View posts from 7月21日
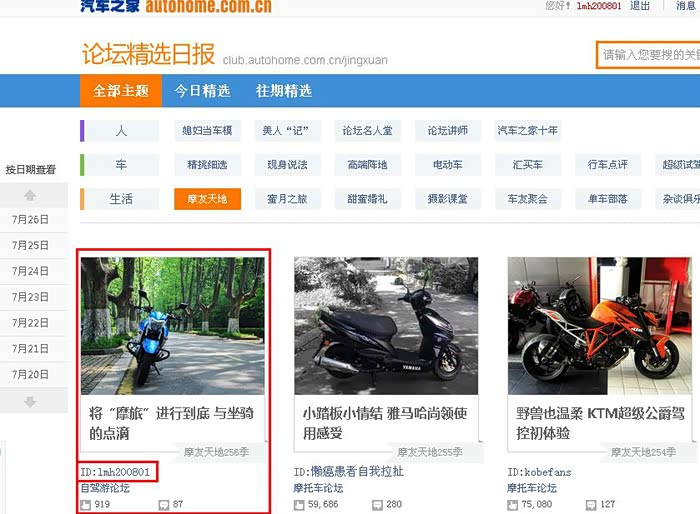 [30, 349]
